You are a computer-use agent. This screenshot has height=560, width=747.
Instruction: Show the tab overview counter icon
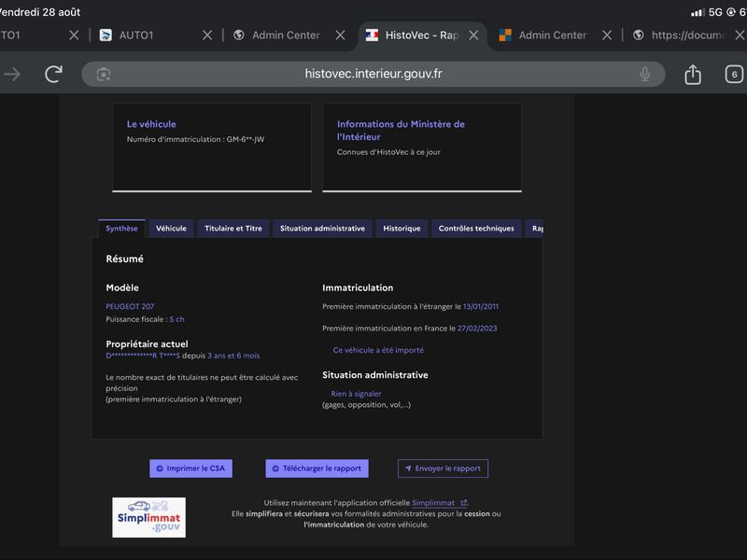[x=734, y=75]
